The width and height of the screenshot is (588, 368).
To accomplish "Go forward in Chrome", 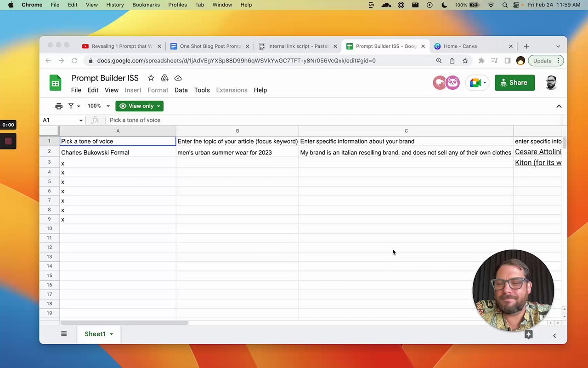I will pos(61,61).
